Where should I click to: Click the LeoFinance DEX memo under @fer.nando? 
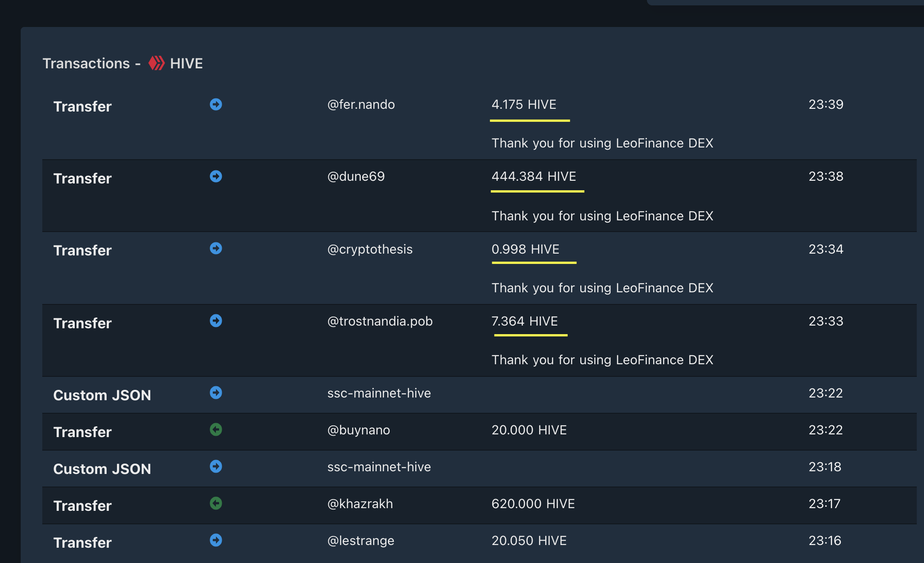click(x=602, y=143)
